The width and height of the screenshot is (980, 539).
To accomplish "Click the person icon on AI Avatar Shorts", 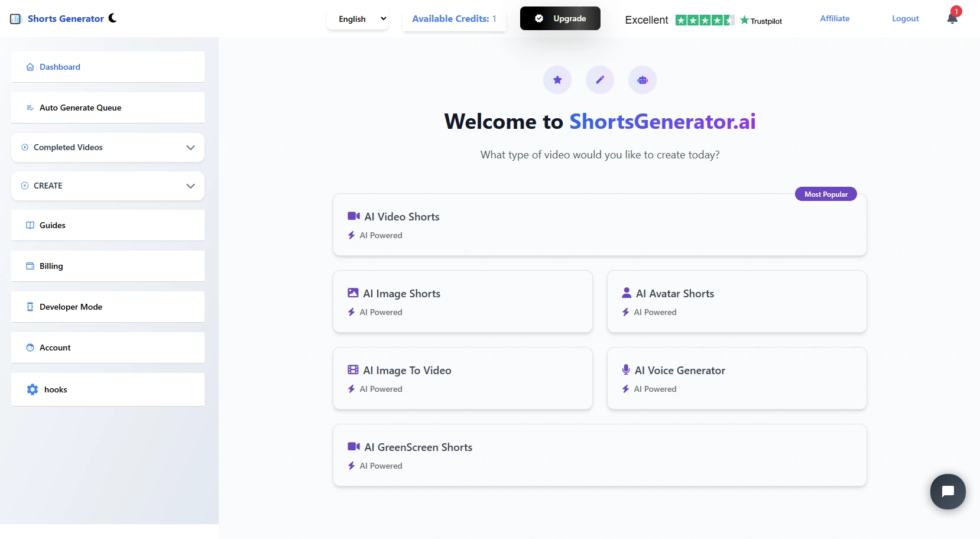I will coord(627,293).
